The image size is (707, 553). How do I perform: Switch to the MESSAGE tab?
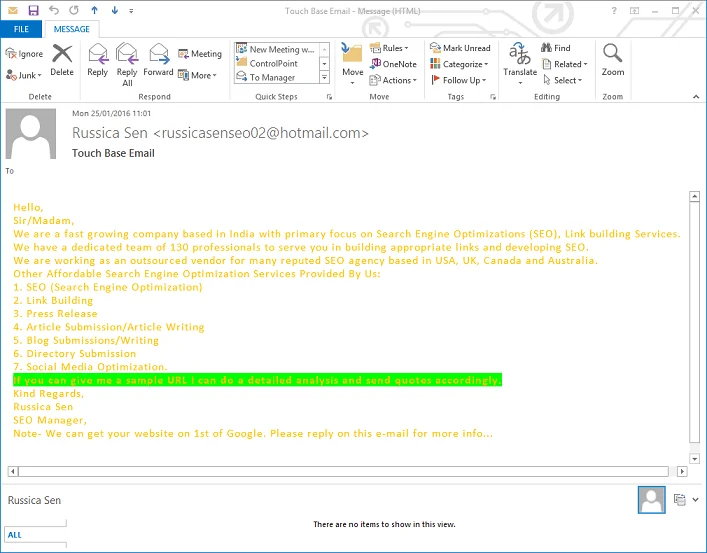[x=71, y=29]
